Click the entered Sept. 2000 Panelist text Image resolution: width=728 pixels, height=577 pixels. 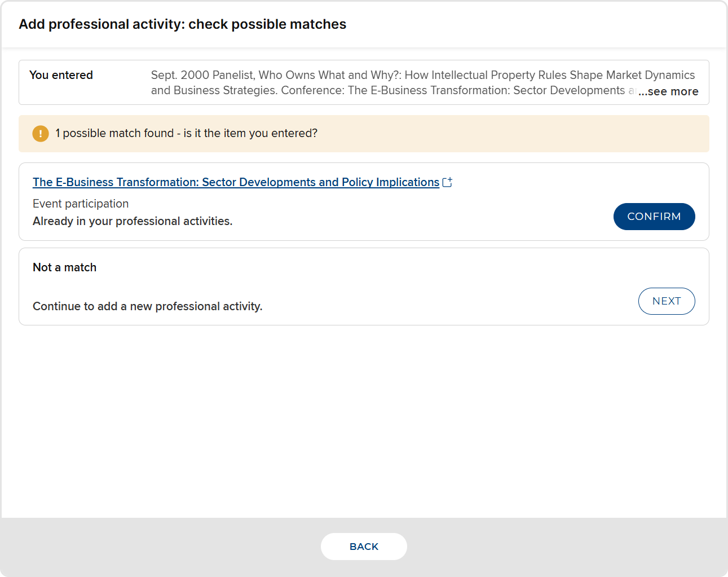pos(422,75)
